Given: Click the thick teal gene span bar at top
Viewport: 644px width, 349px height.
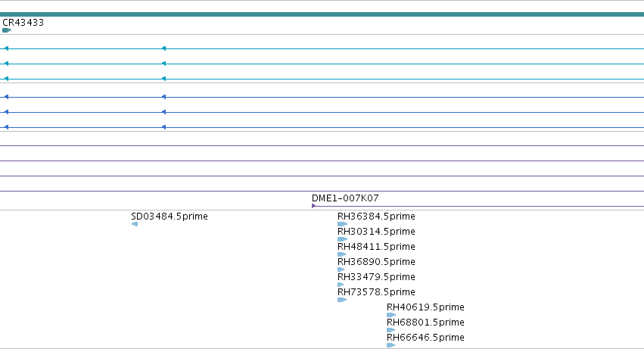Looking at the screenshot, I should click(x=322, y=14).
